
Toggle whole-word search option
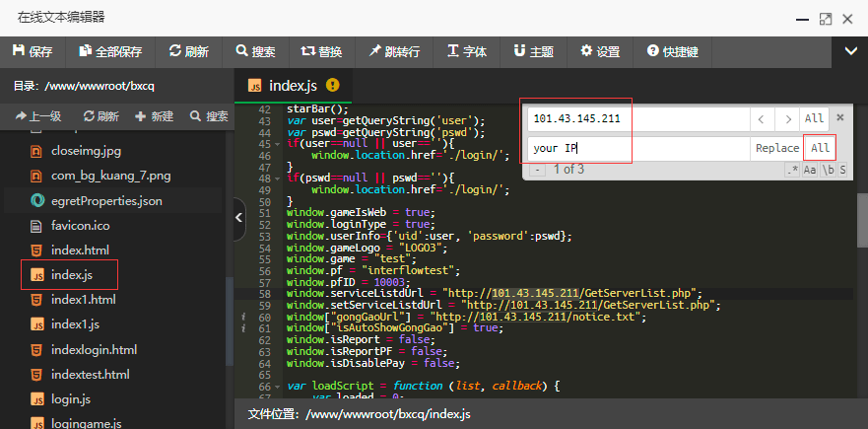828,170
